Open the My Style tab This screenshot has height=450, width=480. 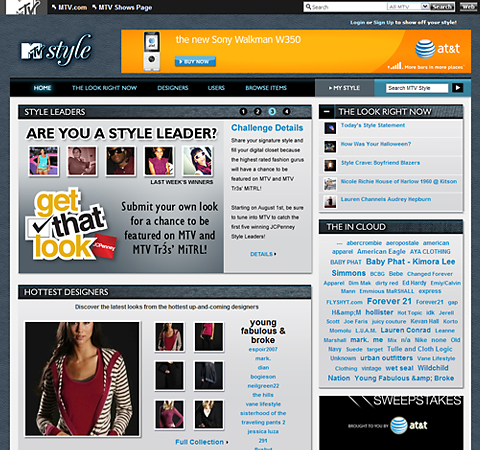tap(344, 88)
